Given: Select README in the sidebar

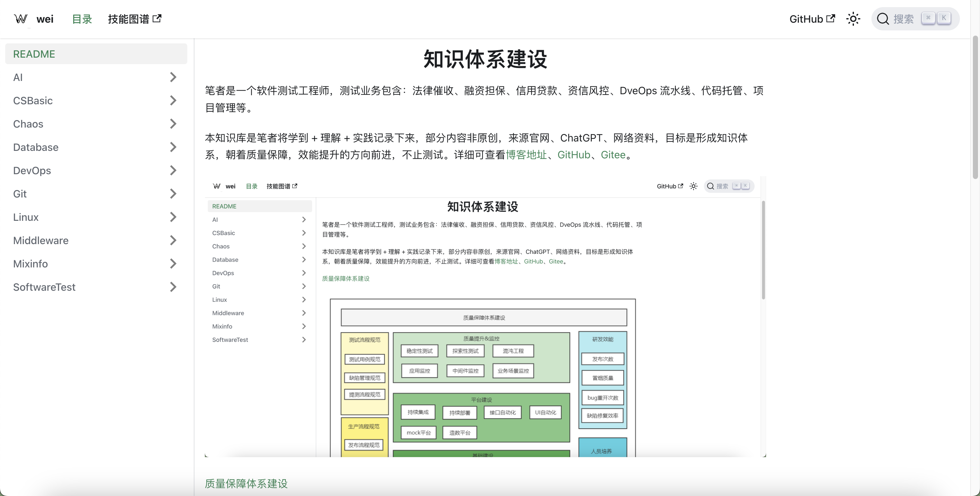Looking at the screenshot, I should click(x=34, y=54).
